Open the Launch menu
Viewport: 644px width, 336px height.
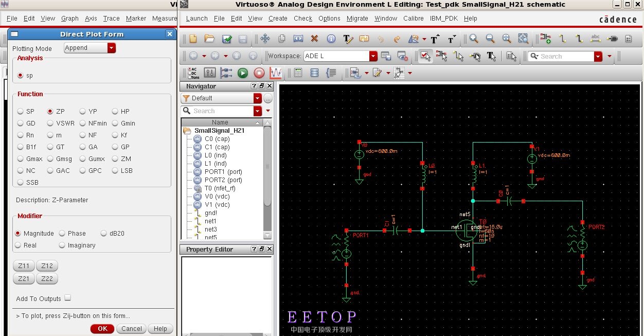(196, 18)
